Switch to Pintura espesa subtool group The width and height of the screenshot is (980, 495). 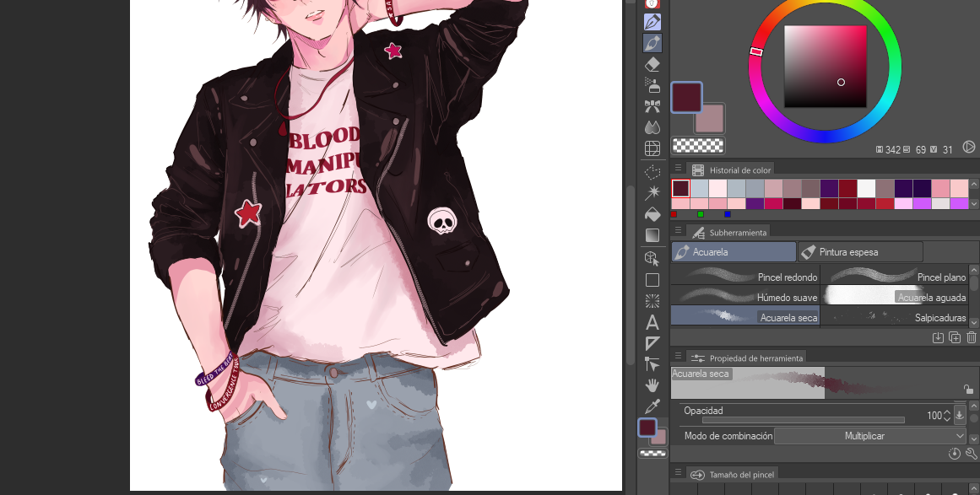[x=860, y=251]
